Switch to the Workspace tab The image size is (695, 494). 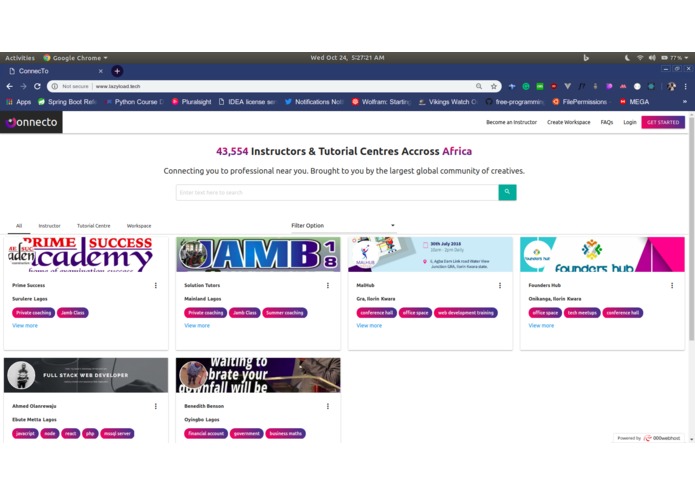(139, 226)
